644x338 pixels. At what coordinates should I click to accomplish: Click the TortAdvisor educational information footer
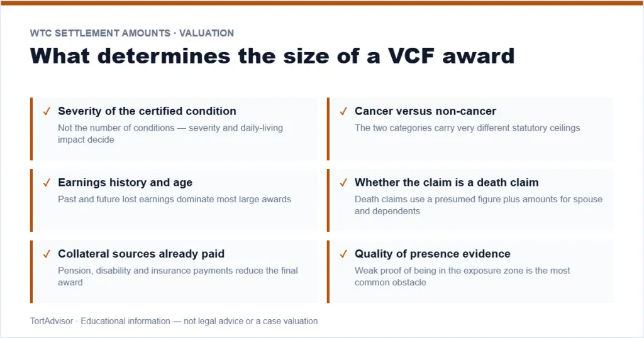tap(174, 321)
